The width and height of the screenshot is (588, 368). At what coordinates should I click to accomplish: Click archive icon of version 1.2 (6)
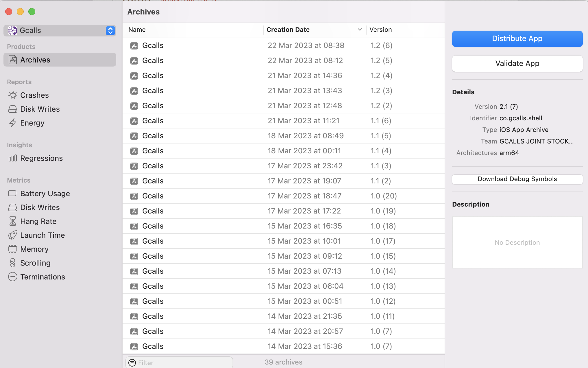click(134, 46)
